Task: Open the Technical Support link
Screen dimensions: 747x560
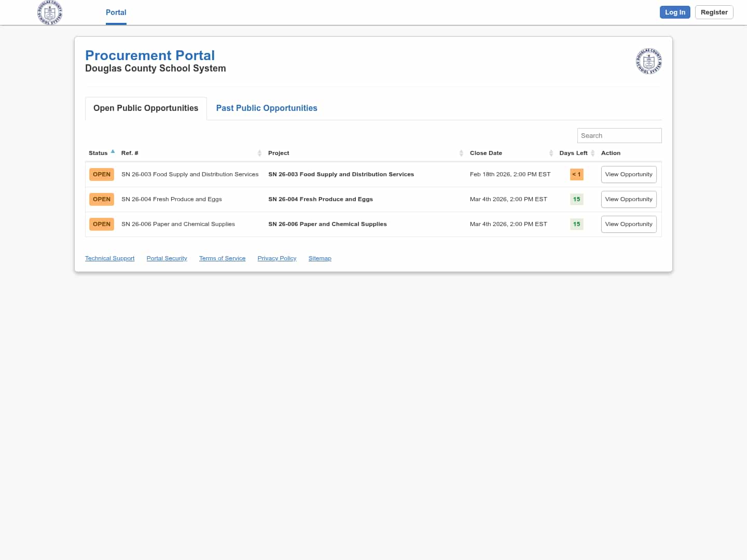Action: [109, 258]
